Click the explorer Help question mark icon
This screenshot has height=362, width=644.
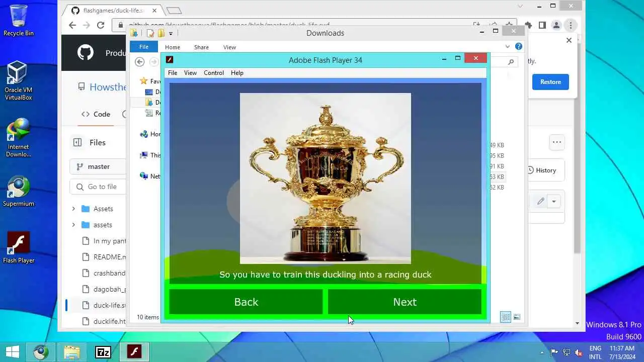[x=519, y=46]
